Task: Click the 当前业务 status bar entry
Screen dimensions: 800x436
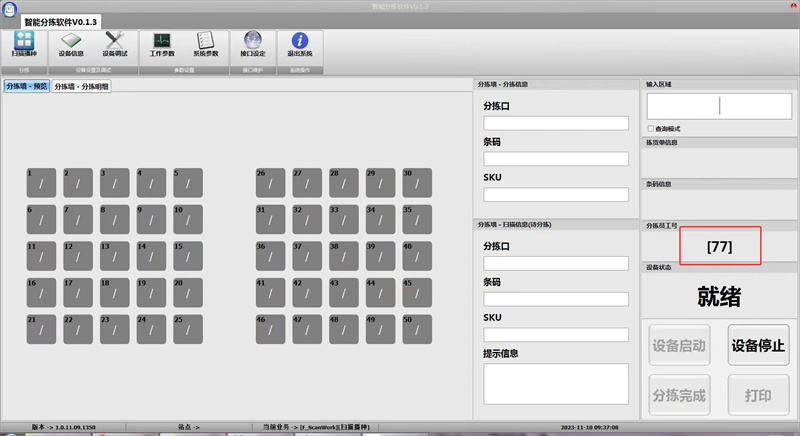Action: (x=316, y=427)
